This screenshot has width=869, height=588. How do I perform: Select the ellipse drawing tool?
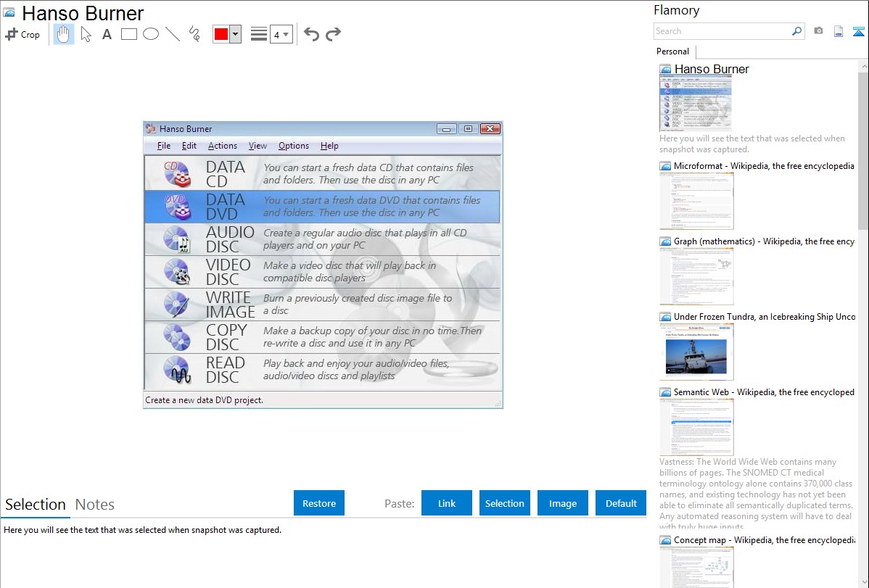click(151, 34)
